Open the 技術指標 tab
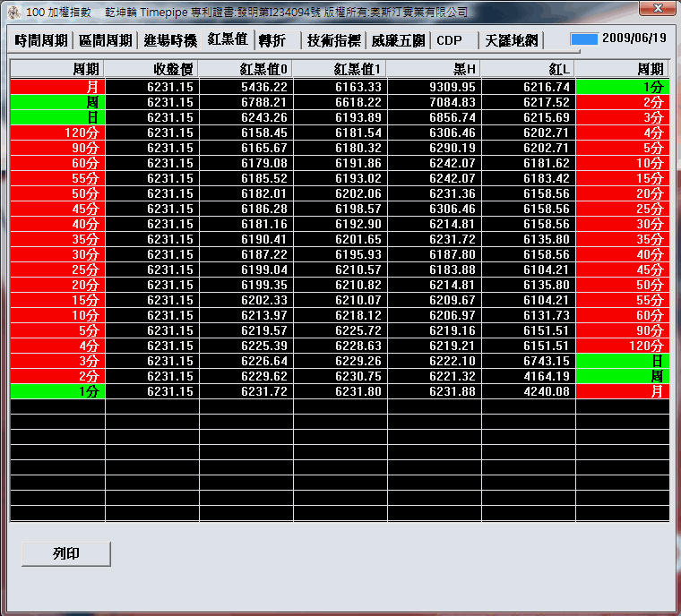 (334, 40)
